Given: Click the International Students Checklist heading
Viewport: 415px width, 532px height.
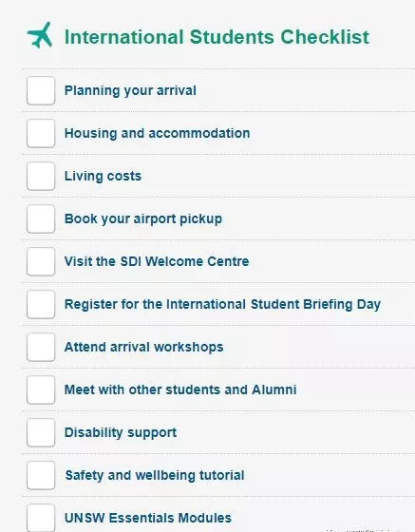Looking at the screenshot, I should coord(217,37).
